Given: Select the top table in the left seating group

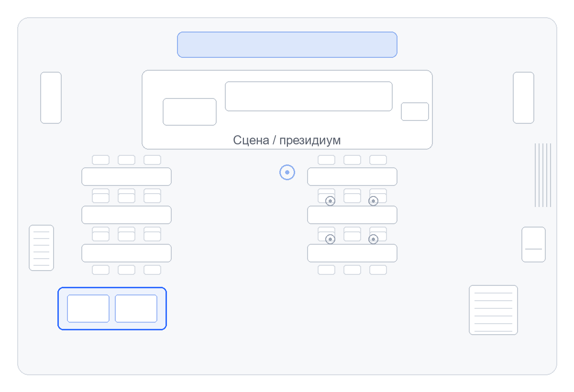Looking at the screenshot, I should pyautogui.click(x=126, y=176).
